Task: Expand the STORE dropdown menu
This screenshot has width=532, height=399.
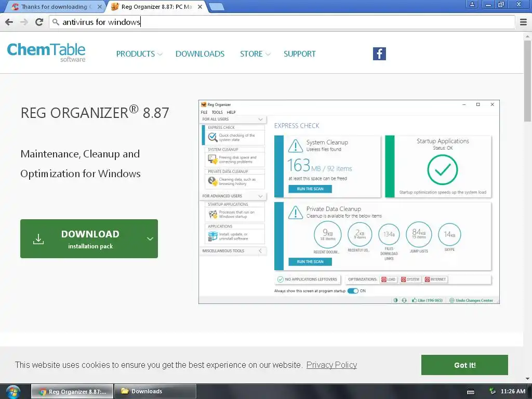Action: point(255,54)
